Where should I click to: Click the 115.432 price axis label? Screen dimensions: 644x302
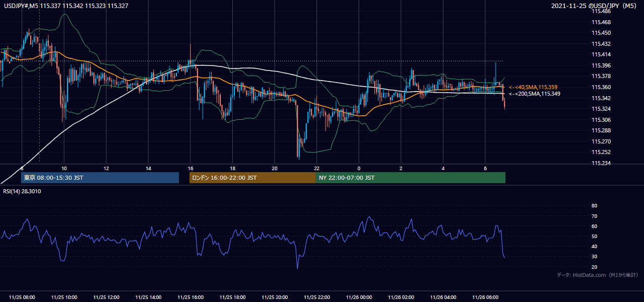pyautogui.click(x=601, y=44)
